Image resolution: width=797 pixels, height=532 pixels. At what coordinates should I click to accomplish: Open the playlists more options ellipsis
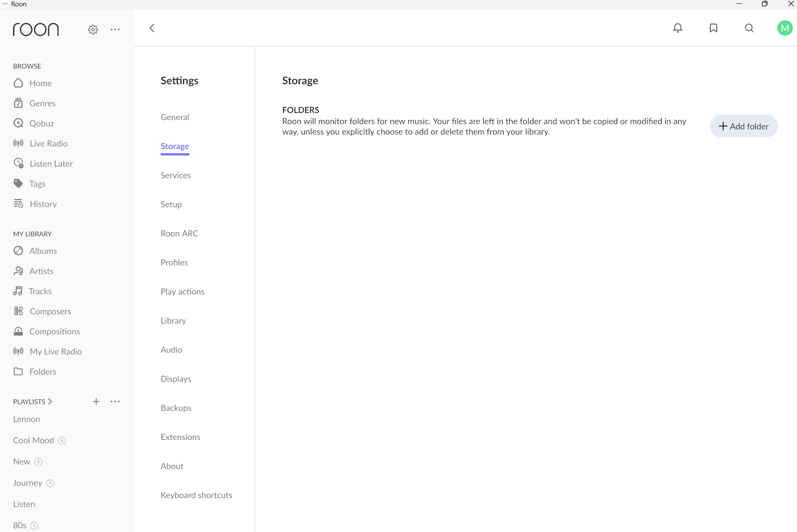pyautogui.click(x=115, y=402)
